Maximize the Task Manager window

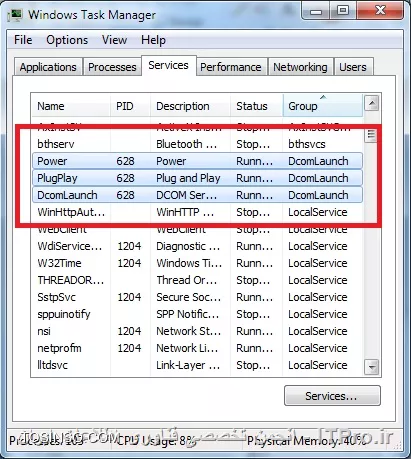pos(343,11)
